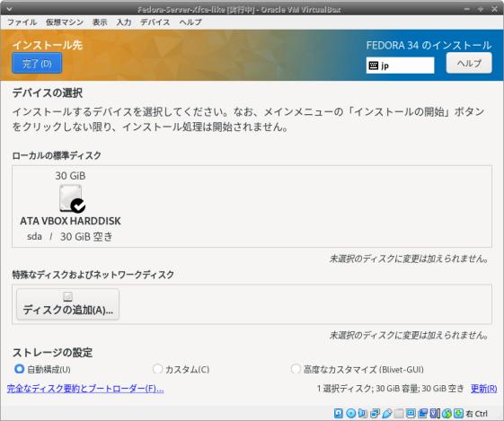The image size is (504, 421).
Task: Open the デバイス menu
Action: [155, 22]
